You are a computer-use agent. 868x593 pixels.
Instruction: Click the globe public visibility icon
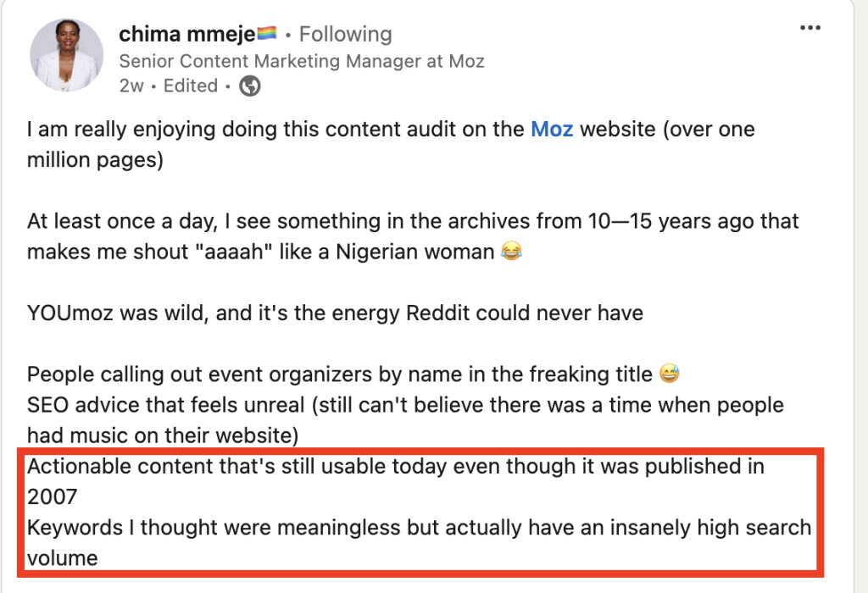tap(250, 86)
